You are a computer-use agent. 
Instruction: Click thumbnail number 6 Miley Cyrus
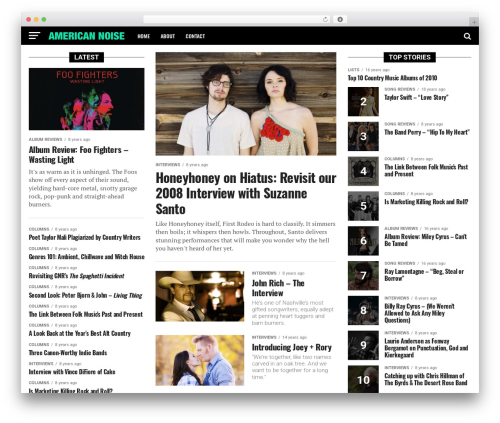(x=363, y=241)
